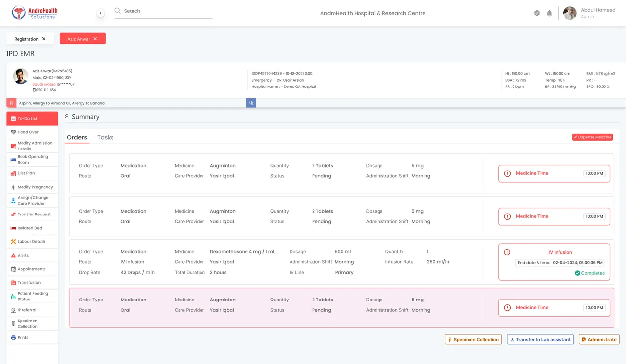Click the BP : 23/80 mmHg vital
The height and width of the screenshot is (364, 626).
(x=560, y=86)
